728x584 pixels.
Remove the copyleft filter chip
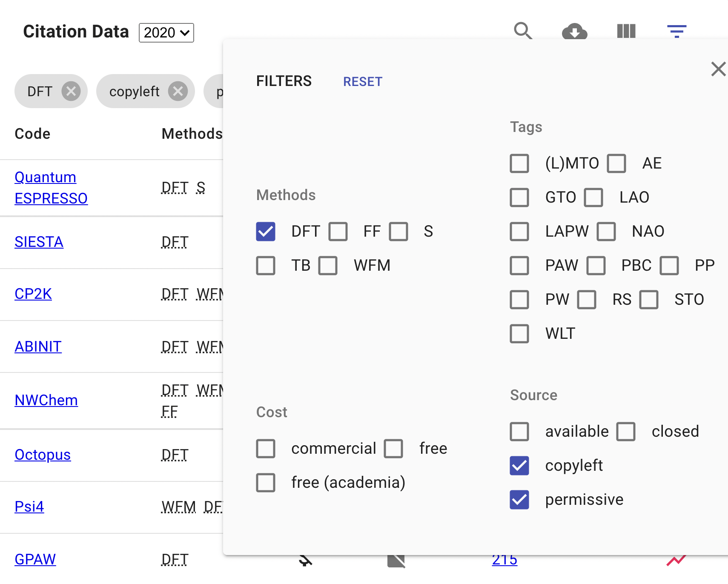tap(178, 91)
